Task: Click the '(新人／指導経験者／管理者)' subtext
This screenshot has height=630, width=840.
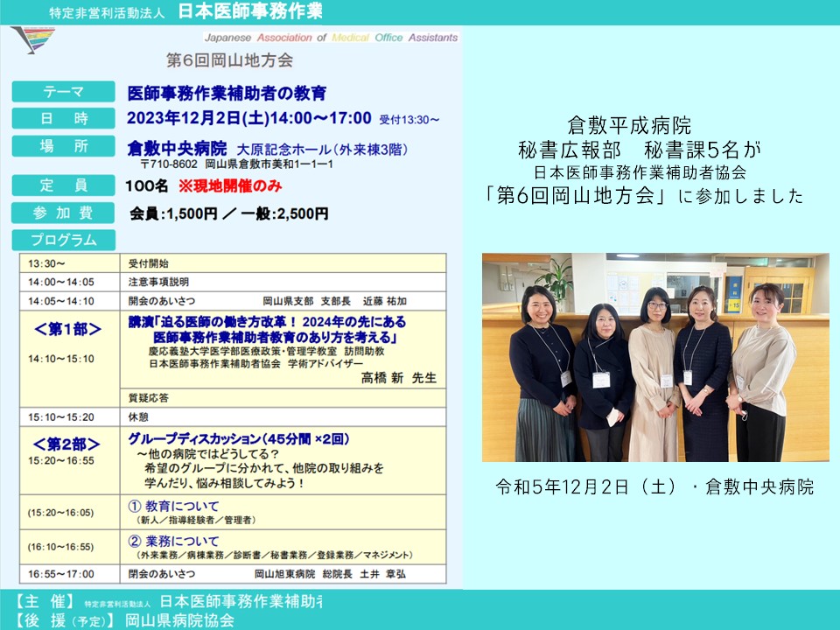Action: click(196, 520)
